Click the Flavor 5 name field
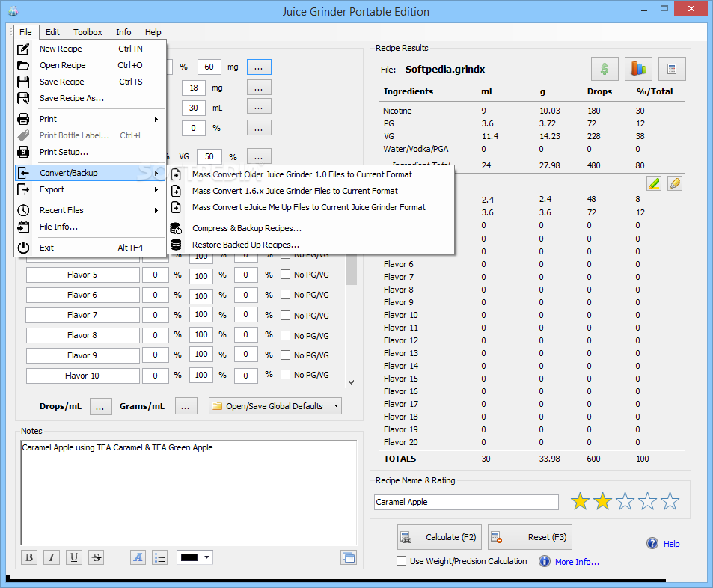Viewport: 713px width, 588px height. tap(83, 275)
